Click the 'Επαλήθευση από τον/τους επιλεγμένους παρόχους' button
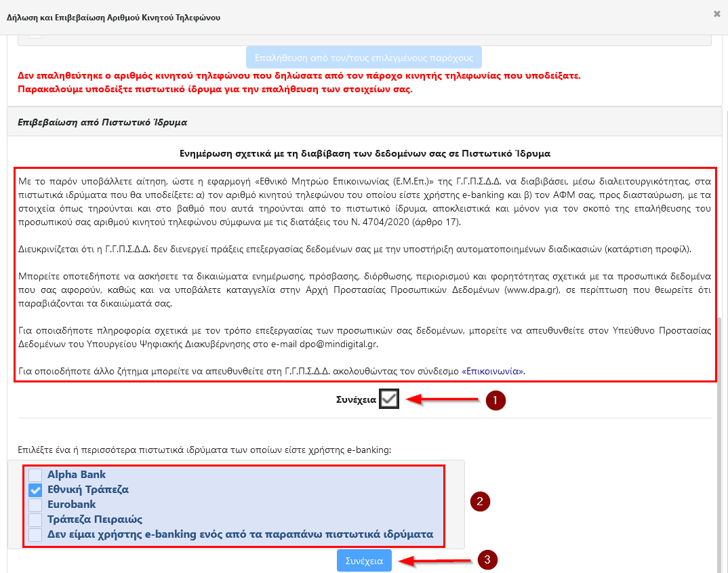 click(364, 57)
